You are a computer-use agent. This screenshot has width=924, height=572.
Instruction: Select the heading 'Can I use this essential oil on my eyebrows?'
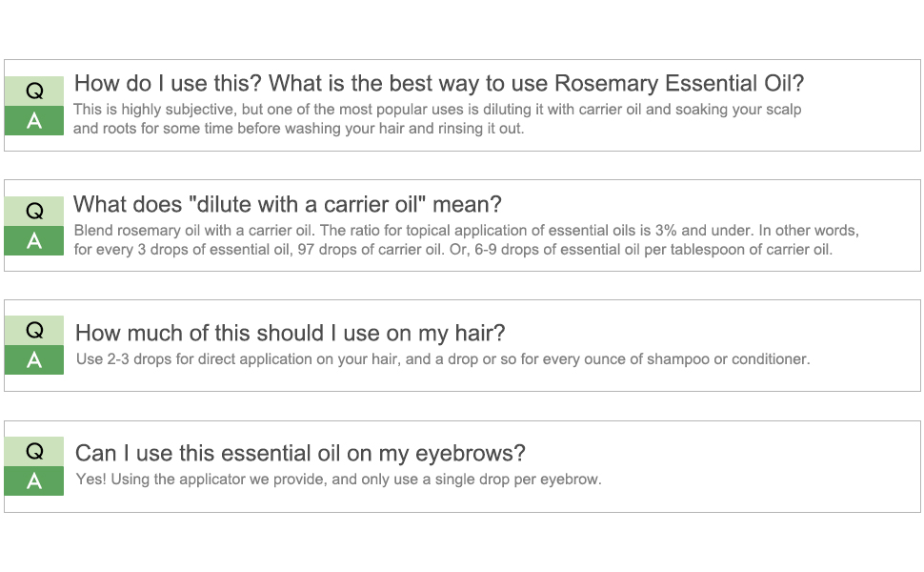[x=300, y=454]
